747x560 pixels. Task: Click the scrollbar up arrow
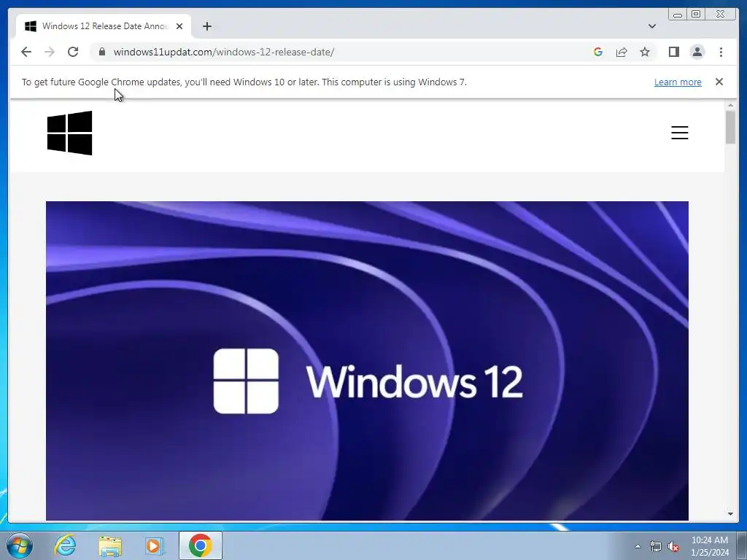click(x=730, y=105)
